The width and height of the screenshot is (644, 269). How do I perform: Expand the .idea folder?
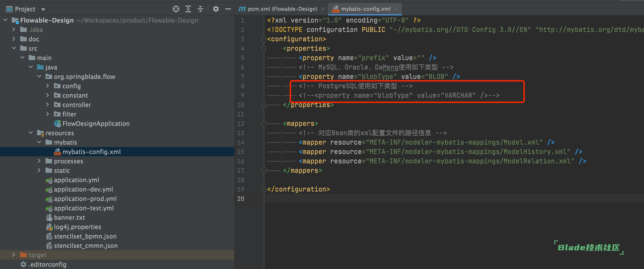(14, 30)
